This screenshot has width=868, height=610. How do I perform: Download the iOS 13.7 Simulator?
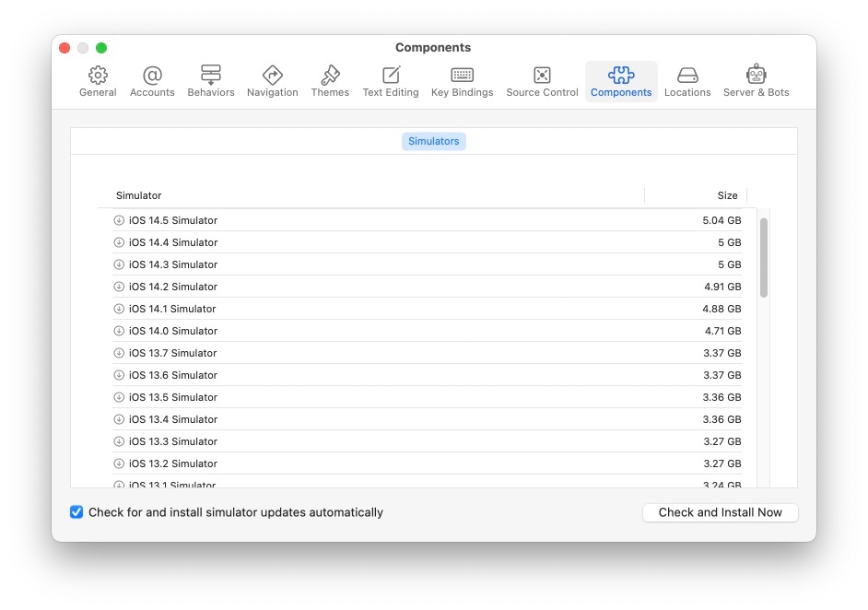119,353
